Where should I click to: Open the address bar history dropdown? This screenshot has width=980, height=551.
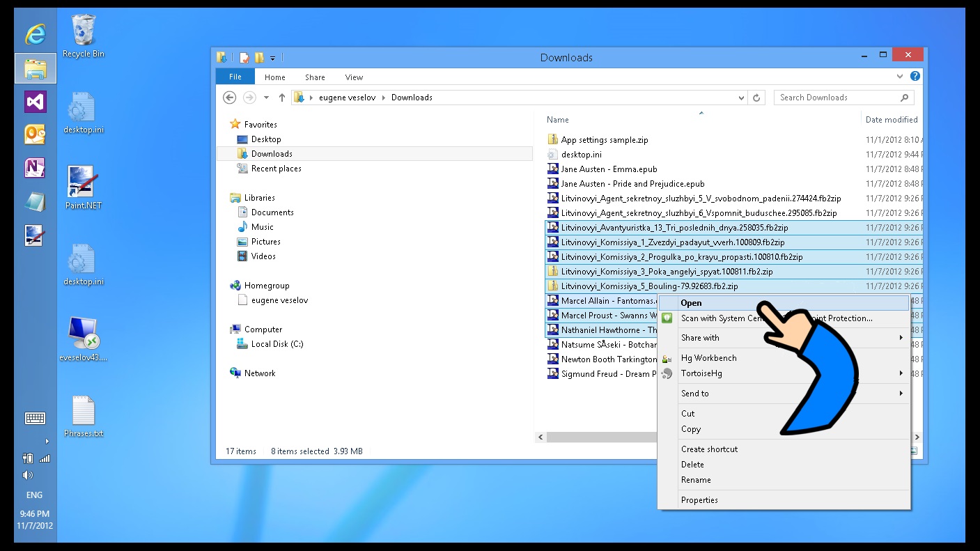point(741,98)
